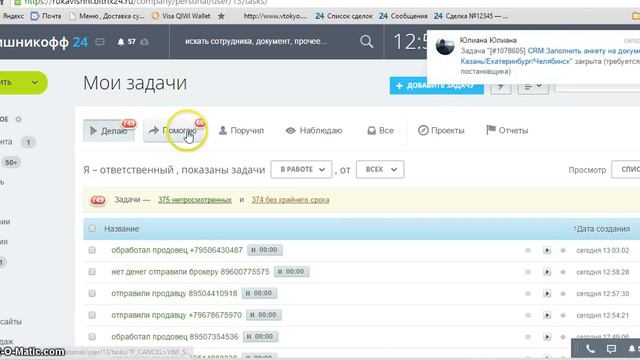This screenshot has width=640, height=360.
Task: Open Сообщения bookmark
Action: click(403, 16)
